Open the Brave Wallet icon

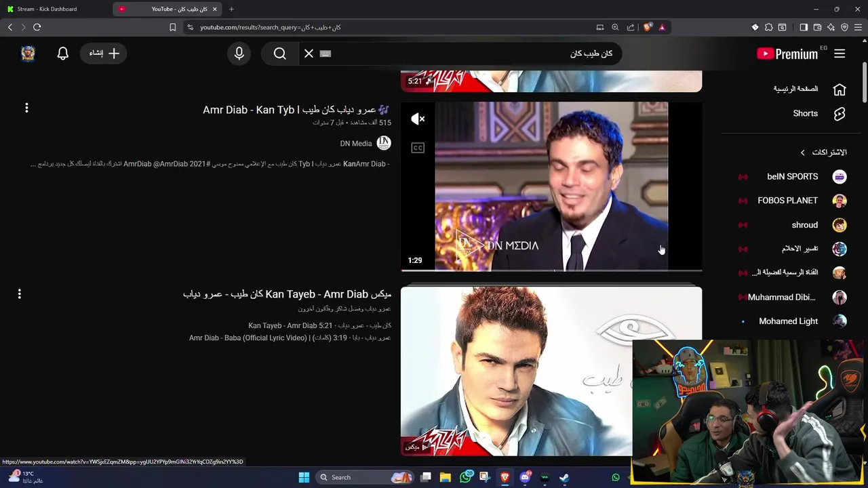coord(817,27)
